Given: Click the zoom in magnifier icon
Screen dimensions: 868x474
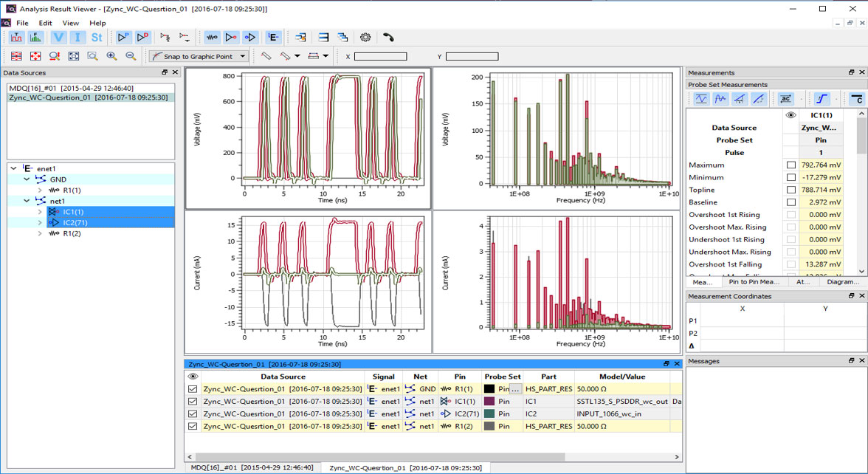Looking at the screenshot, I should coord(112,56).
